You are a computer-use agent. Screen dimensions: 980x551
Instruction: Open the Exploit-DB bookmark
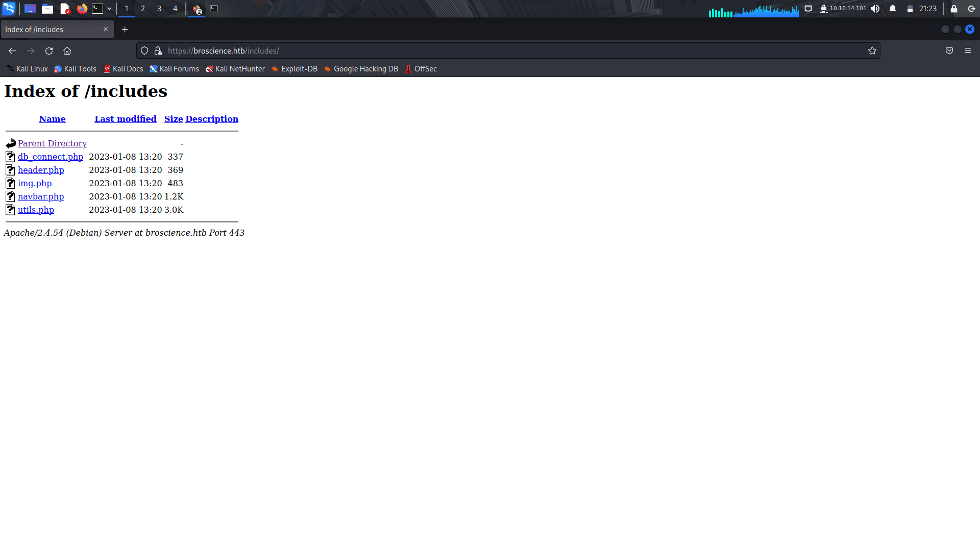point(299,69)
